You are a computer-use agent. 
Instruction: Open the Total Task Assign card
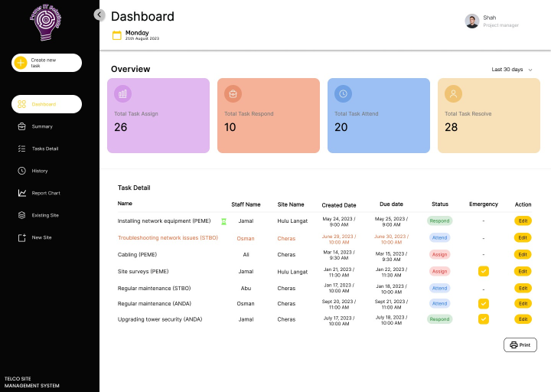click(158, 116)
